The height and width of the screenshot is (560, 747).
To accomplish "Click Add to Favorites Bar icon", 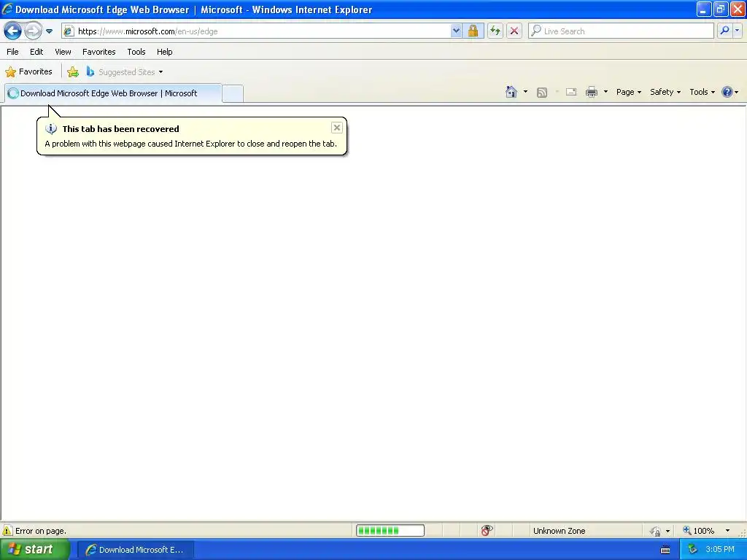I will pyautogui.click(x=73, y=72).
